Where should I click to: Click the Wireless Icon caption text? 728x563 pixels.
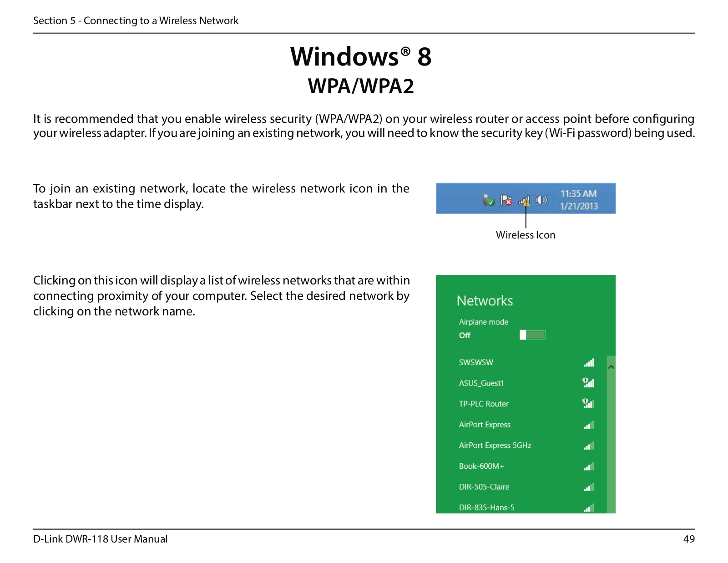tap(526, 235)
